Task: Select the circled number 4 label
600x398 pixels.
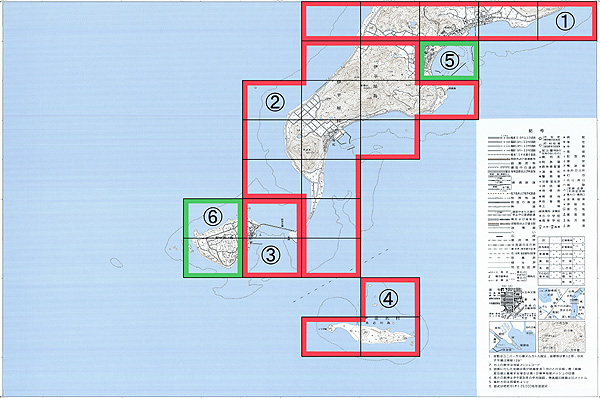Action: point(388,298)
